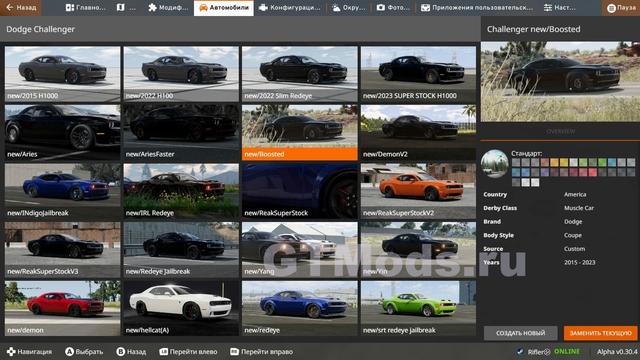
Task: Pick the new/IRL Redeye configuration
Action: coord(181,191)
